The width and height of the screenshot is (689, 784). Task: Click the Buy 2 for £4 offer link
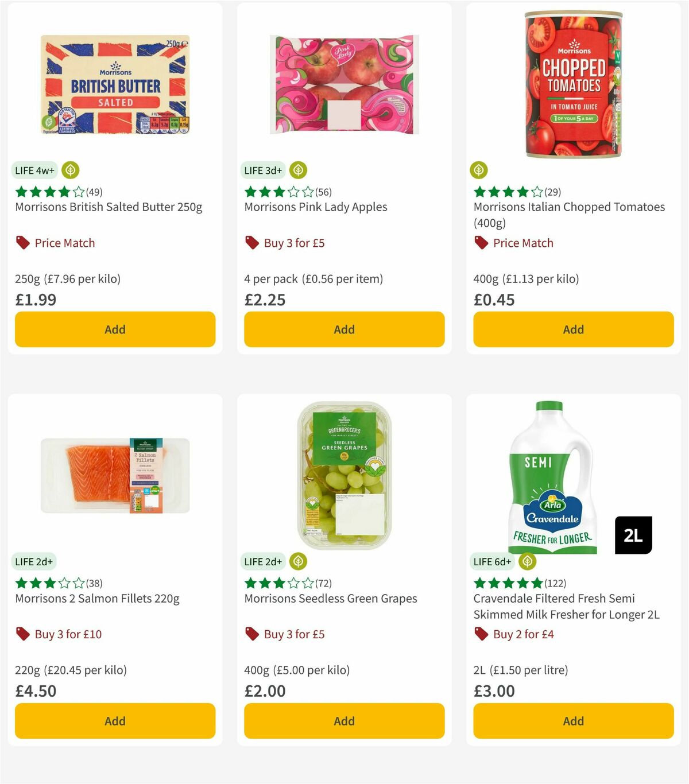tap(522, 634)
